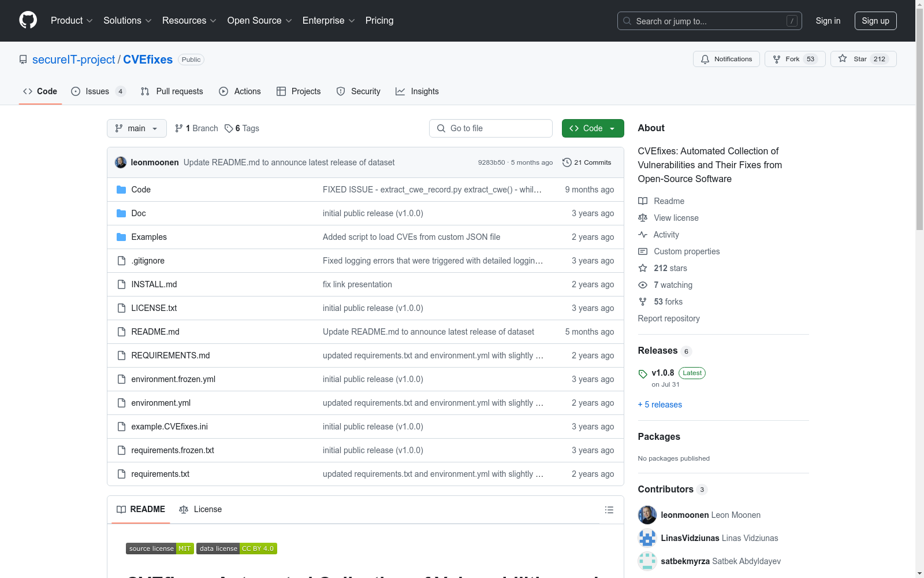
Task: Click the Sign in link
Action: pyautogui.click(x=828, y=21)
